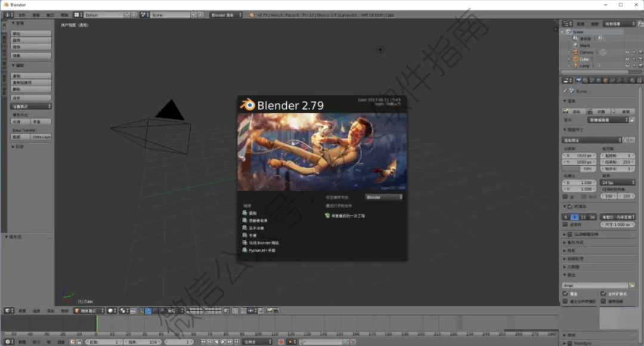This screenshot has width=644, height=346.
Task: Open the pivot point icon menu
Action: pyautogui.click(x=123, y=311)
